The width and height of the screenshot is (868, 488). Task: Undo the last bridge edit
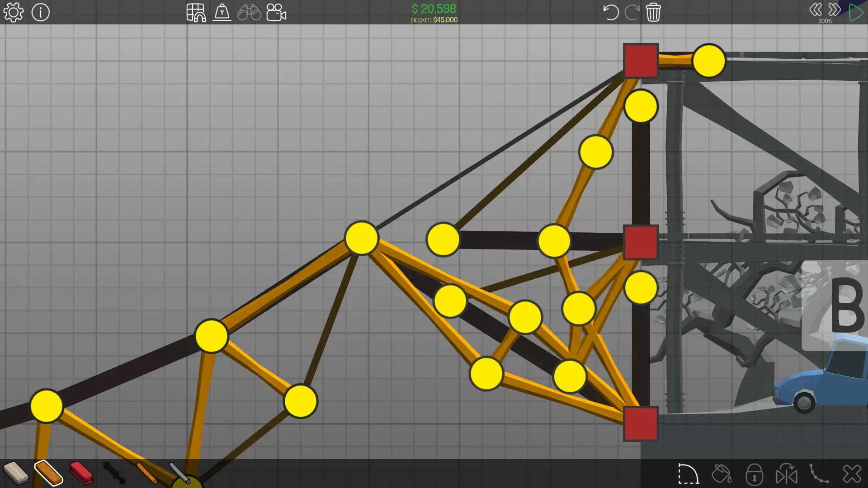click(610, 12)
